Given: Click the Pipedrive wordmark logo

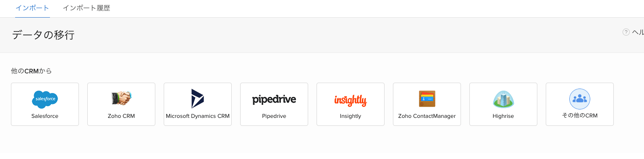Looking at the screenshot, I should 274,99.
